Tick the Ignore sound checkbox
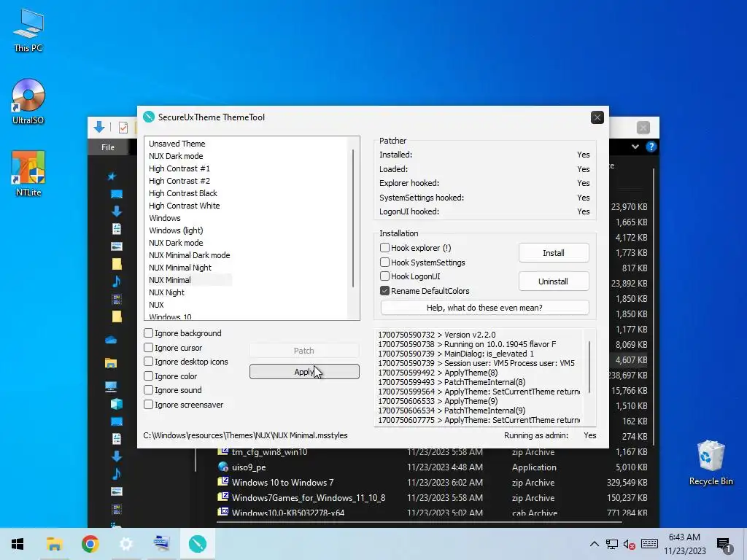Screen dimensions: 747x560 click(148, 390)
